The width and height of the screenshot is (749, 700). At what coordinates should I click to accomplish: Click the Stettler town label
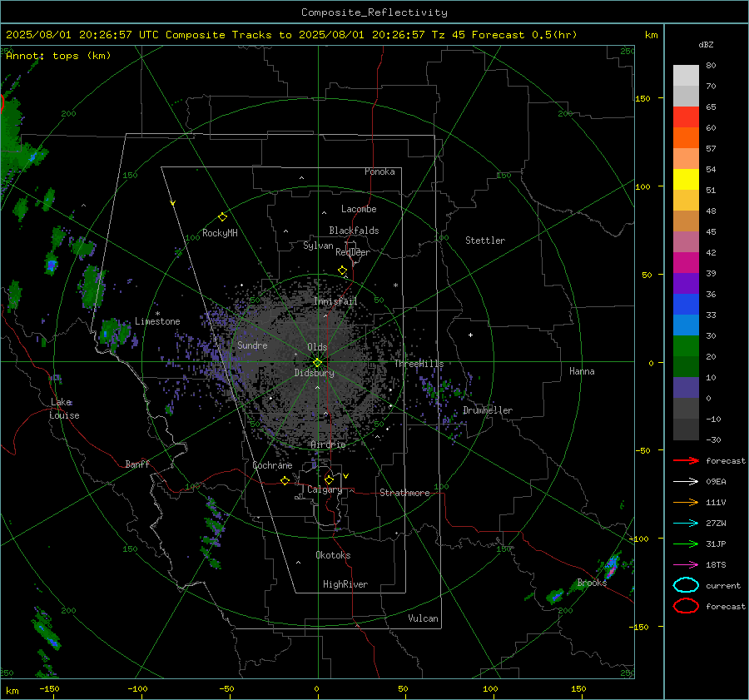coord(485,241)
